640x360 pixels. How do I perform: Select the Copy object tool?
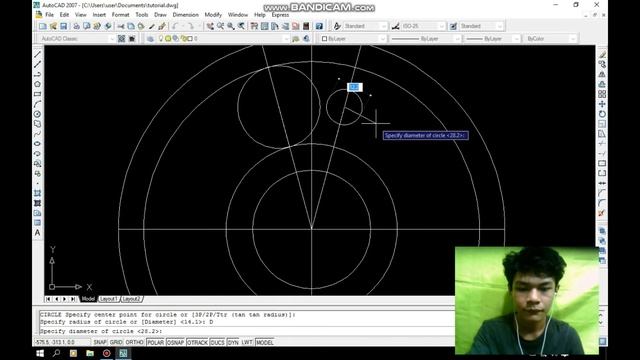click(602, 64)
